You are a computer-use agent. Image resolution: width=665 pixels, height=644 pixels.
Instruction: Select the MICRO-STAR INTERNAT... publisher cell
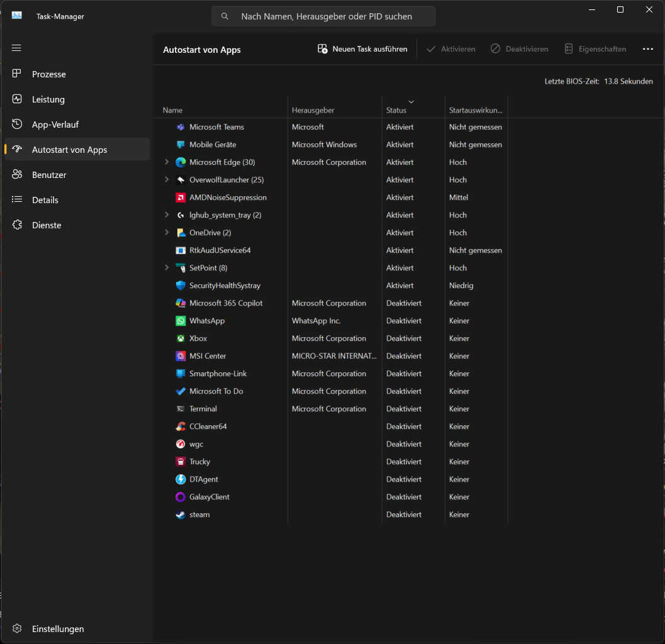[x=334, y=356]
